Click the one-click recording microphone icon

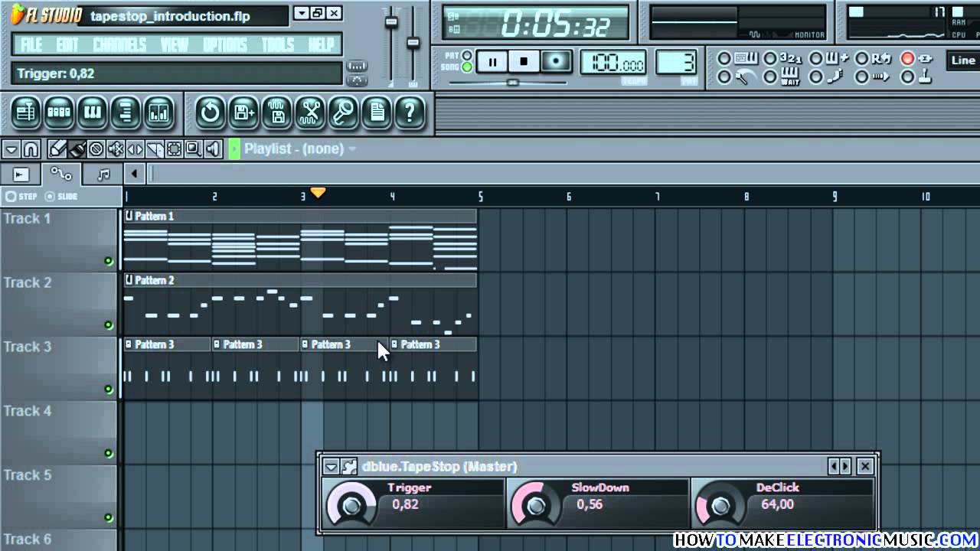click(x=343, y=113)
